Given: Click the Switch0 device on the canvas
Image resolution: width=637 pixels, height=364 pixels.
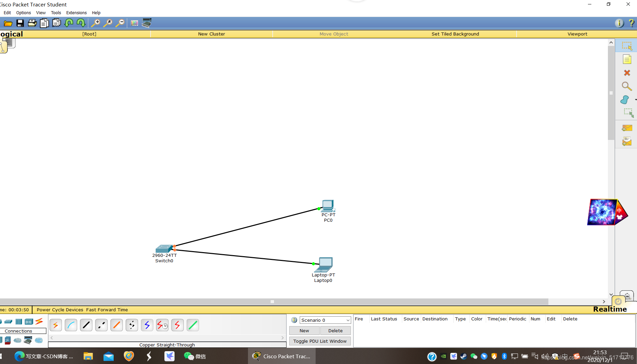Looking at the screenshot, I should point(164,249).
